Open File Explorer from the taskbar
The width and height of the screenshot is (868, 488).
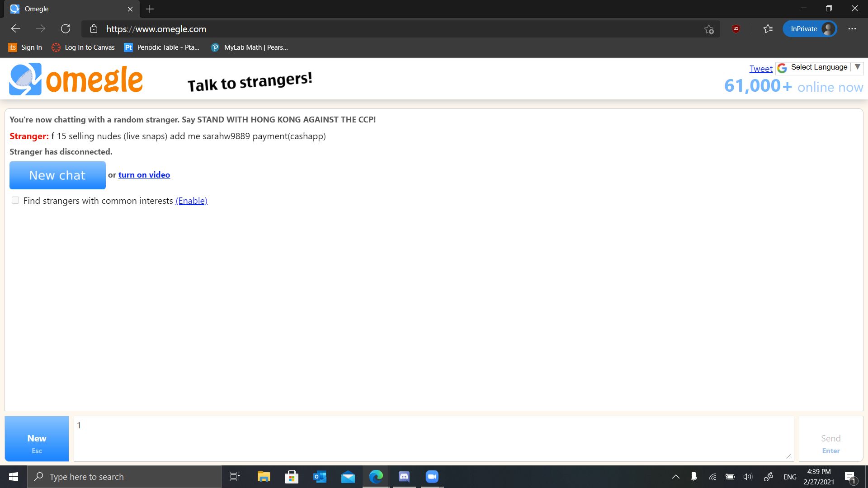click(x=264, y=476)
